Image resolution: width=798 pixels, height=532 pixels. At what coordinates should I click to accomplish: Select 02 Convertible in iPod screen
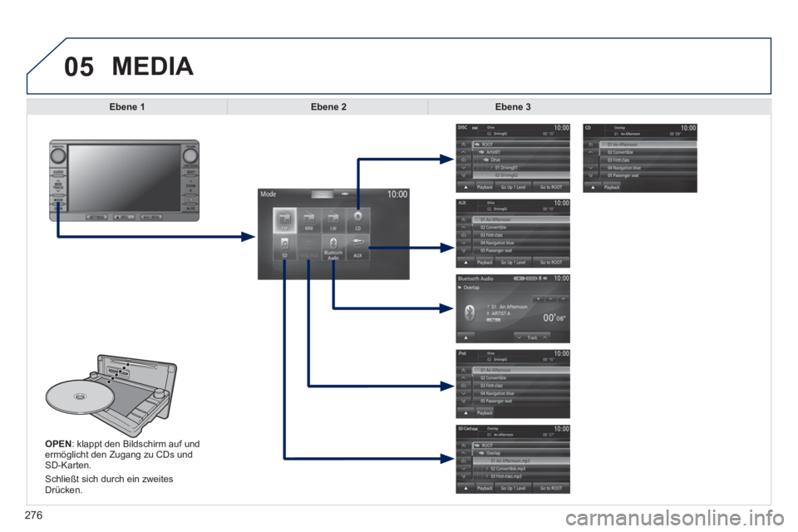click(521, 377)
